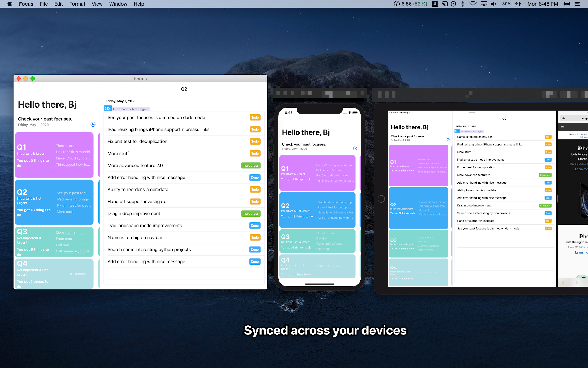This screenshot has width=588, height=368.
Task: Click Todo on 'See your past focuses is dimmed' row
Action: click(x=255, y=118)
